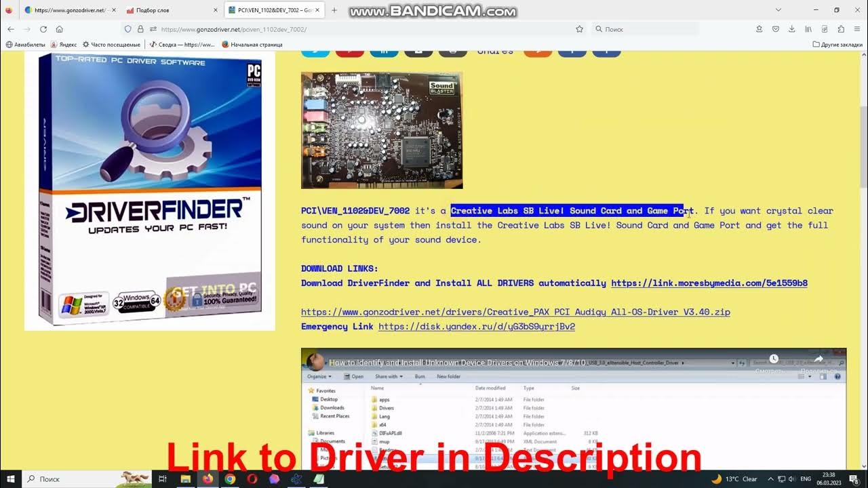Open the library icon in toolbar
Screen dimensions: 868x488
click(x=808, y=29)
